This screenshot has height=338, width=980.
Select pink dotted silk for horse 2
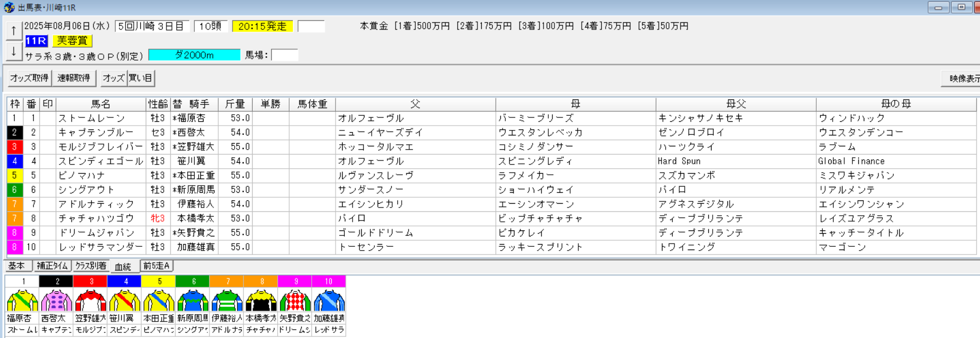(x=56, y=301)
